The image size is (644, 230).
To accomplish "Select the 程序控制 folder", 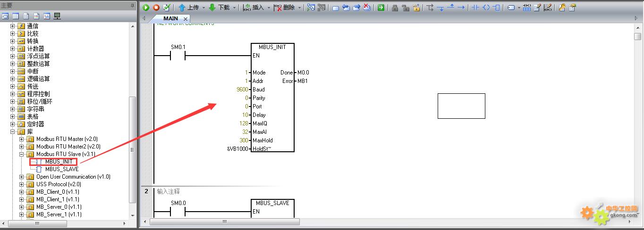I will coord(38,94).
